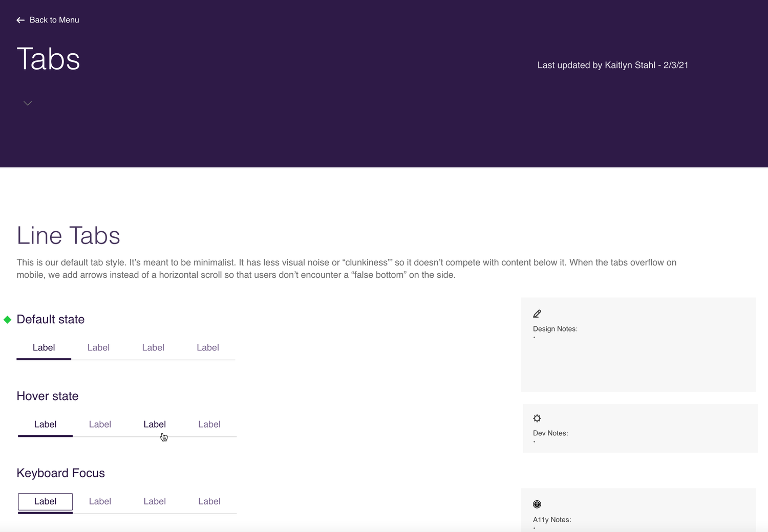Image resolution: width=768 pixels, height=532 pixels.
Task: Expand the chevron below the Tabs title
Action: 28,103
